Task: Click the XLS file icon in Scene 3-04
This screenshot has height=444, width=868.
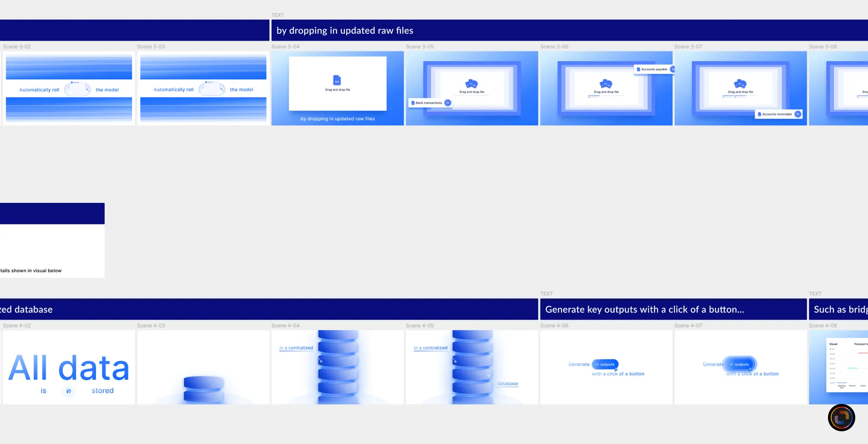Action: click(337, 80)
